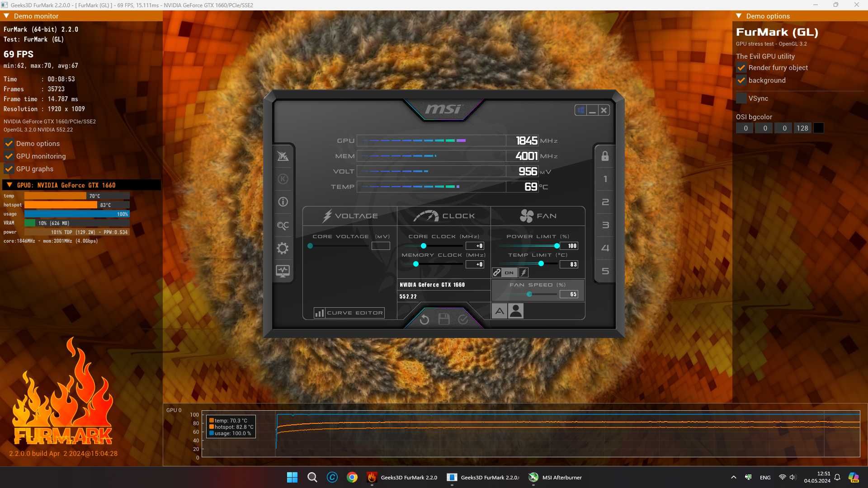Screen dimensions: 868x488
Task: Switch to MSI Afterburner taskbar item
Action: (x=556, y=477)
